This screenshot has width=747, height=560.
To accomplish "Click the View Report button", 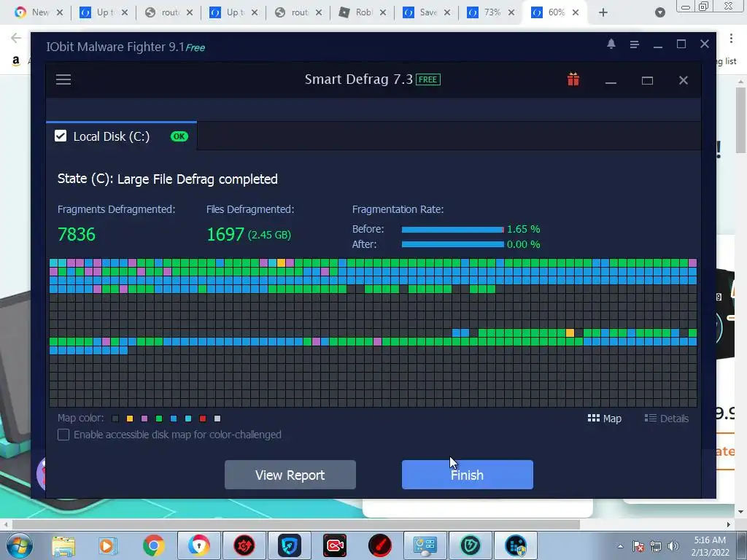I will (x=290, y=475).
